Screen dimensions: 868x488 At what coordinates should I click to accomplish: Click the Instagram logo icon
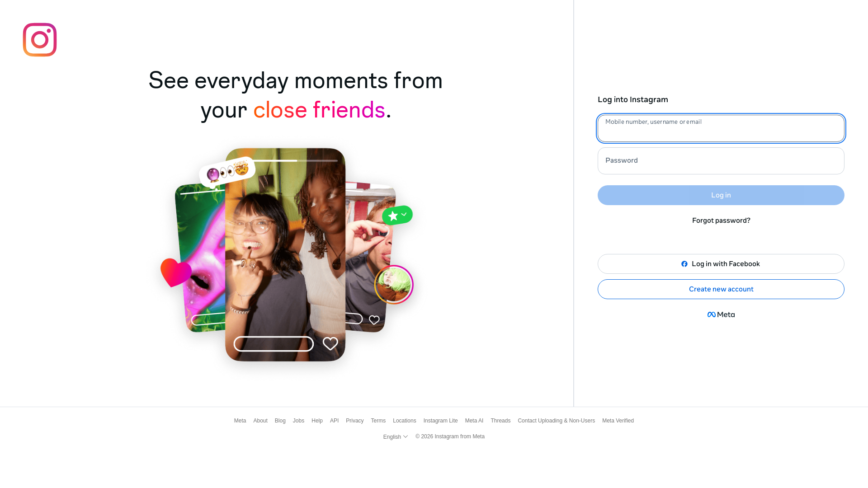click(x=40, y=40)
